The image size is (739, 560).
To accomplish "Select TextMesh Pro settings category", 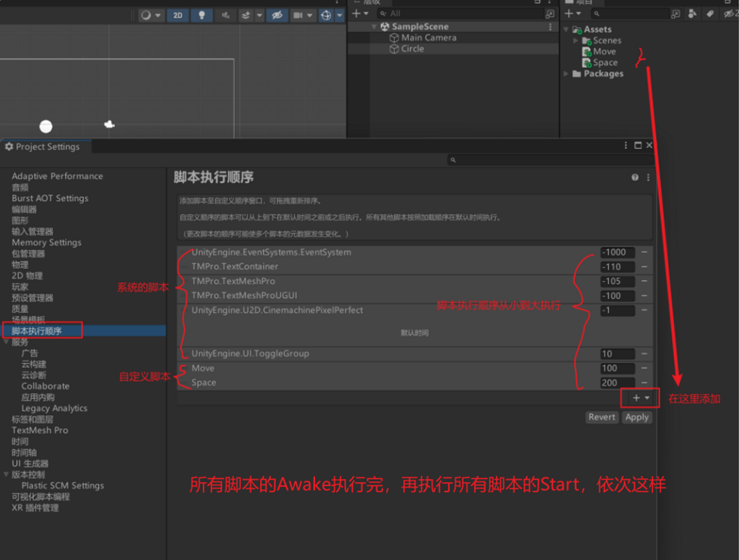I will (x=40, y=431).
